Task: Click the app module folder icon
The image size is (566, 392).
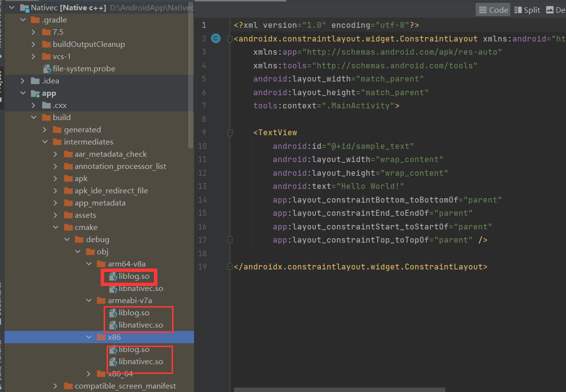Action: 35,93
